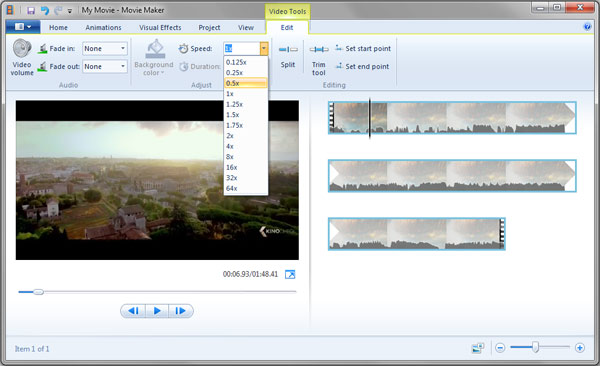Select 32x speed option

[246, 178]
